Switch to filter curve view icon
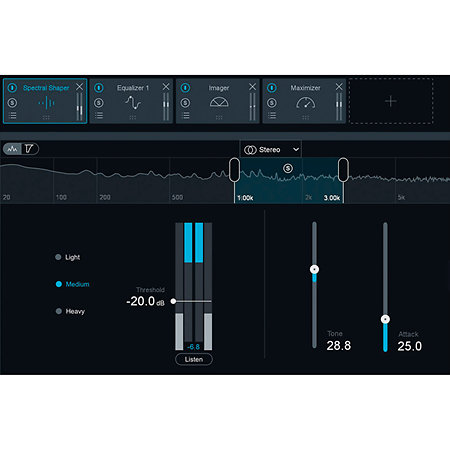This screenshot has height=450, width=450. tap(29, 149)
